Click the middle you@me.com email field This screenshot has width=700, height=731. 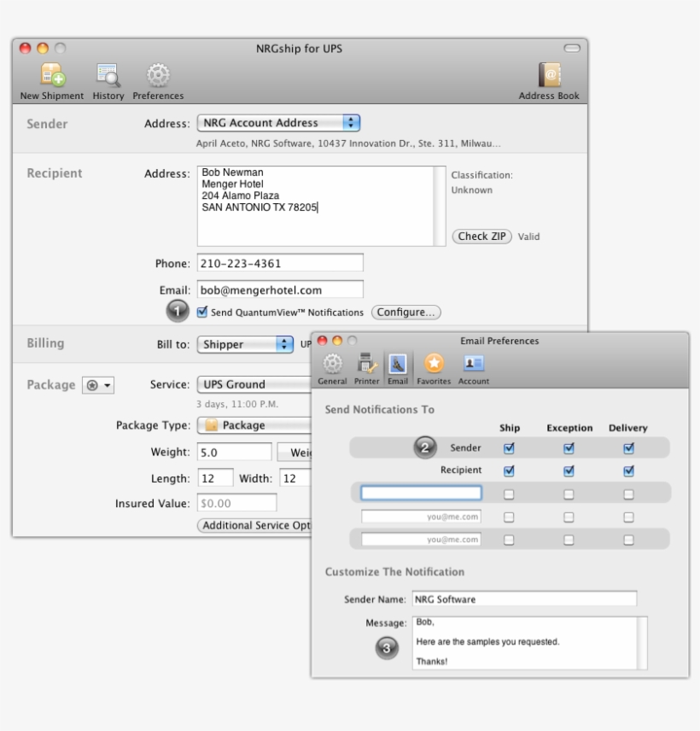pyautogui.click(x=422, y=517)
